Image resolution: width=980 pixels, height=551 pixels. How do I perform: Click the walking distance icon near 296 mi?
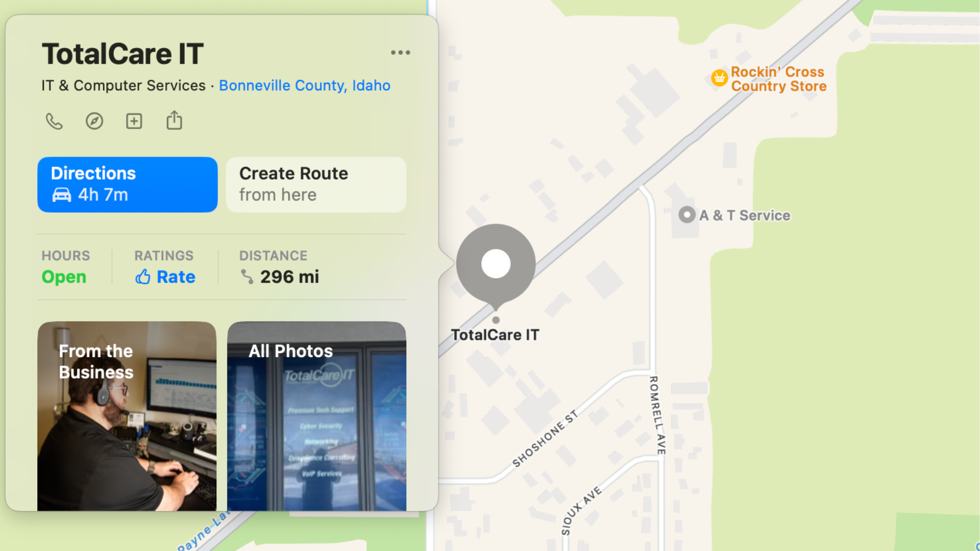246,276
